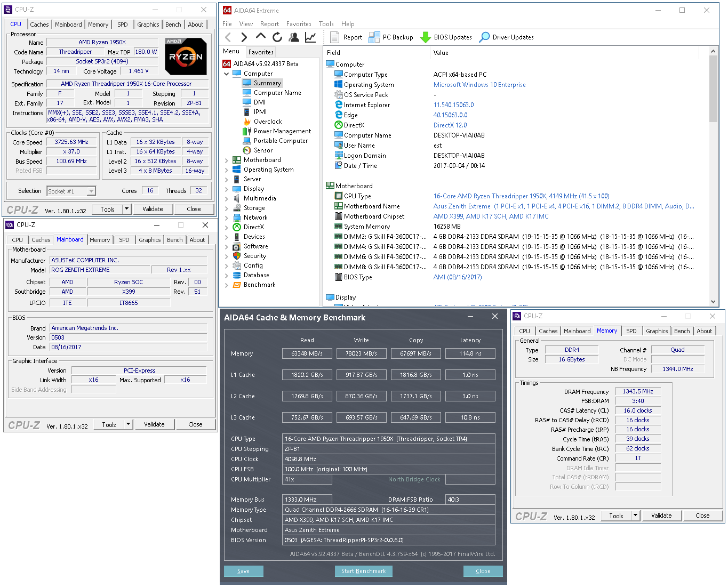Click the Report toolbar button
Viewport: 728px width, 588px height.
pos(346,37)
